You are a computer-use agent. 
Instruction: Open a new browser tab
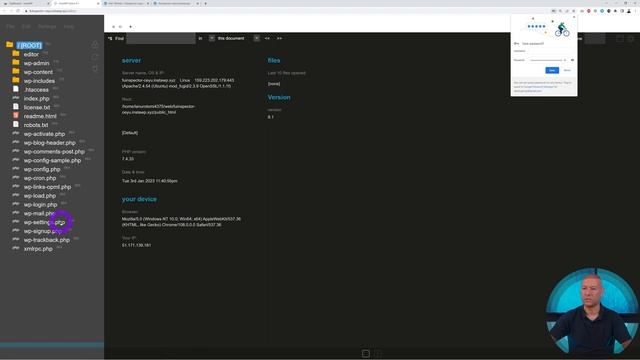tap(205, 3)
